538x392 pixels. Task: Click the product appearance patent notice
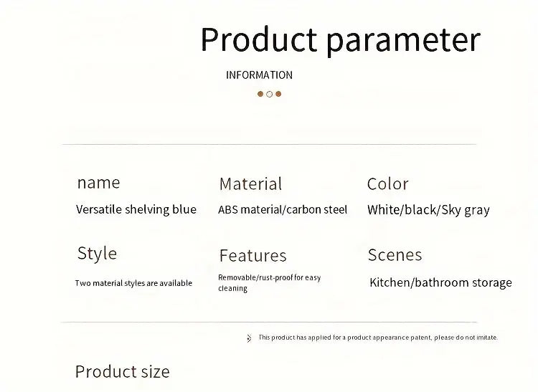click(x=377, y=338)
